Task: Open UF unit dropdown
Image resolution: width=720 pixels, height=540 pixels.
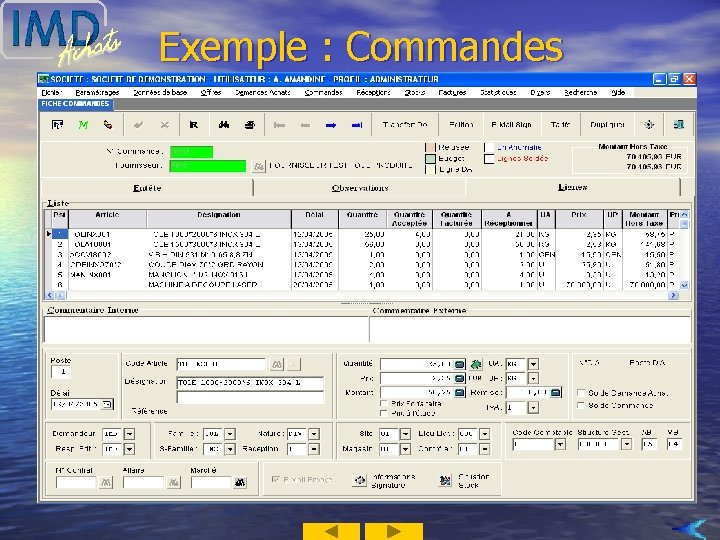Action: (533, 378)
